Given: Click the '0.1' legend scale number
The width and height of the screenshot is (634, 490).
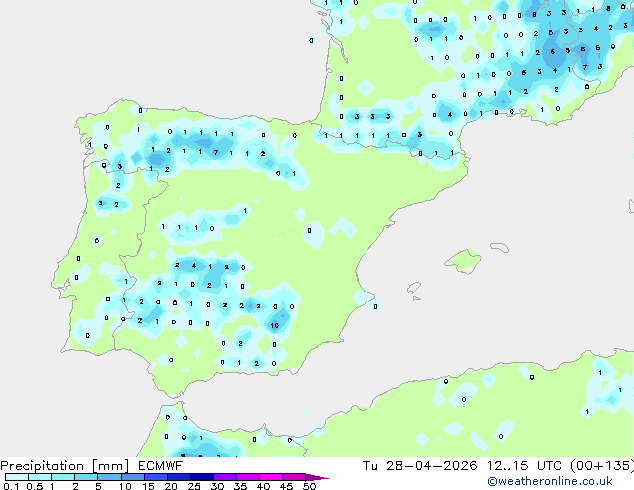Looking at the screenshot, I should pos(11,486).
